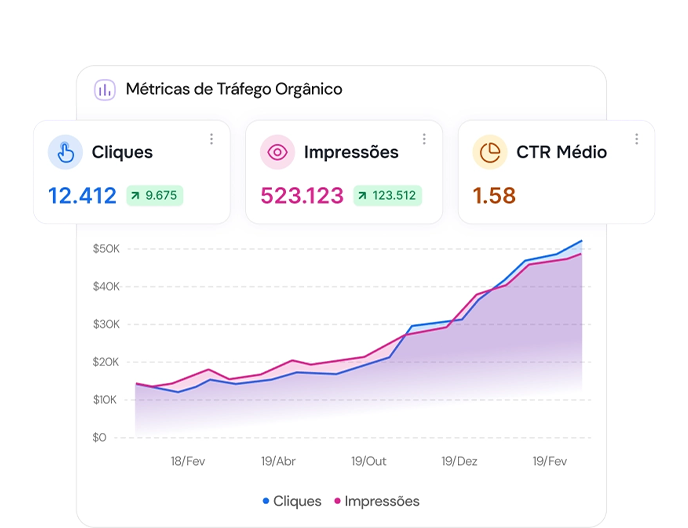Click the 12.412 clicks value

point(82,196)
